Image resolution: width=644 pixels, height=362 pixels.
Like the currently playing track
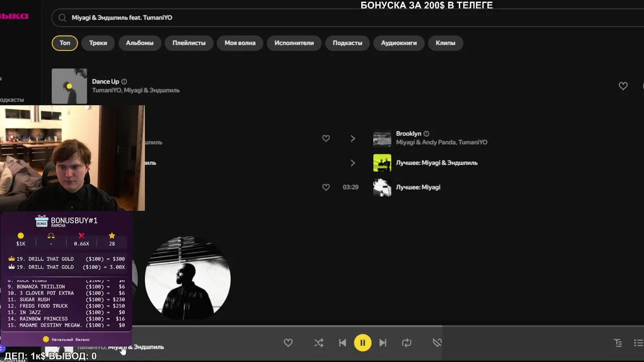pyautogui.click(x=288, y=343)
